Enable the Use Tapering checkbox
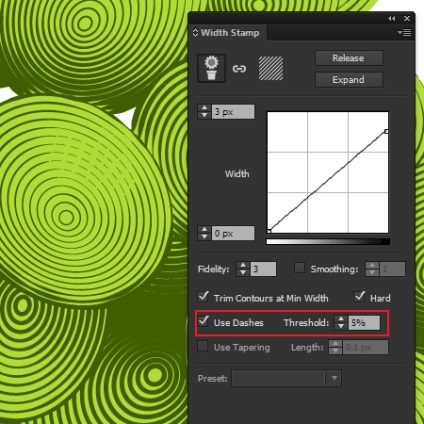The width and height of the screenshot is (424, 424). pos(202,346)
